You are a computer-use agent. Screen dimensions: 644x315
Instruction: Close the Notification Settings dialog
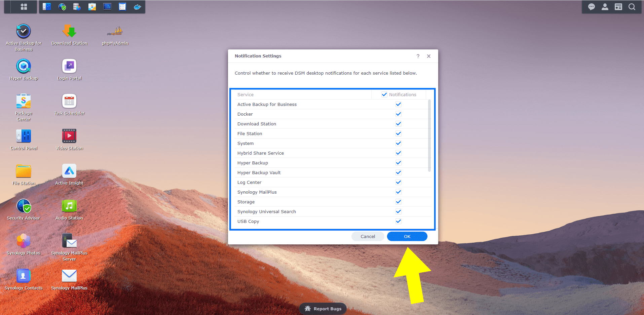[429, 56]
